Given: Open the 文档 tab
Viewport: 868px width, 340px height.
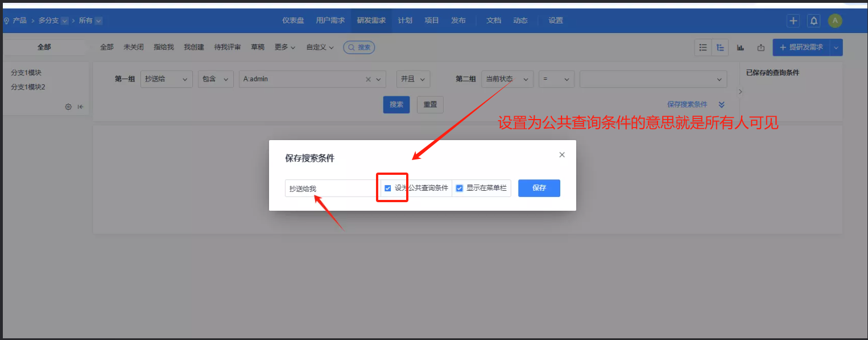Looking at the screenshot, I should pyautogui.click(x=494, y=21).
